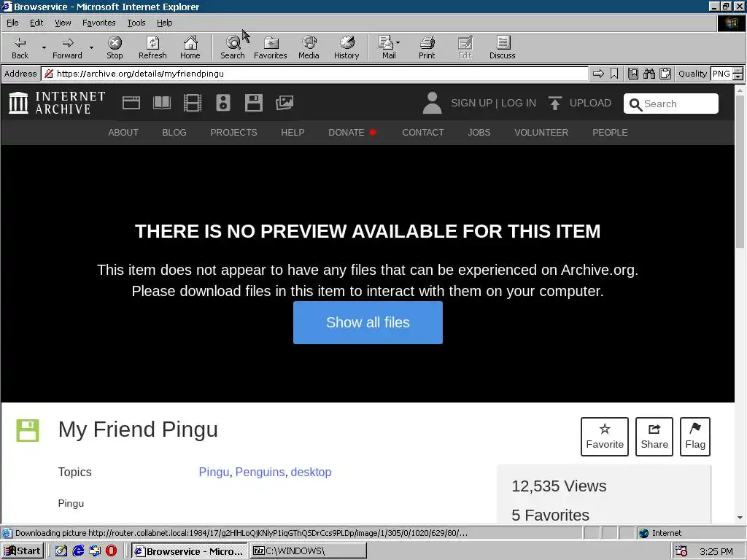Open the File menu
The width and height of the screenshot is (747, 560).
click(12, 23)
